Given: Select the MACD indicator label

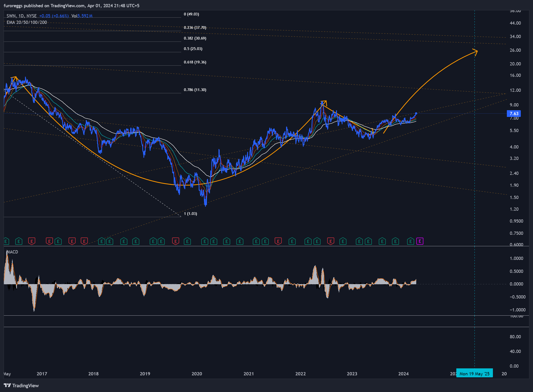Looking at the screenshot, I should [12, 252].
